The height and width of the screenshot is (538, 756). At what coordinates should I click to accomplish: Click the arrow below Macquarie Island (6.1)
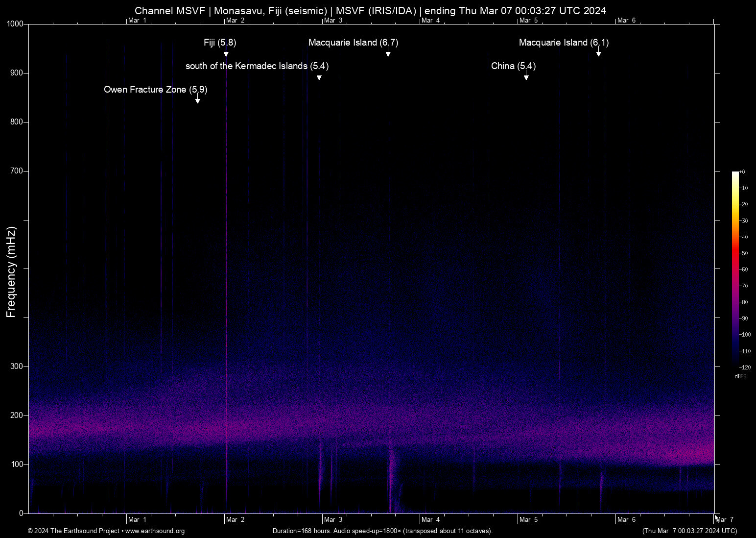598,53
